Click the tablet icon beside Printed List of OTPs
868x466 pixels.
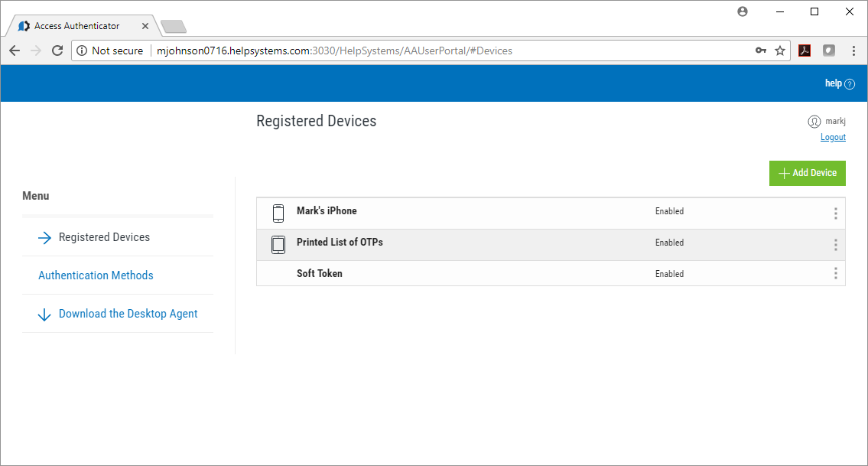coord(278,245)
